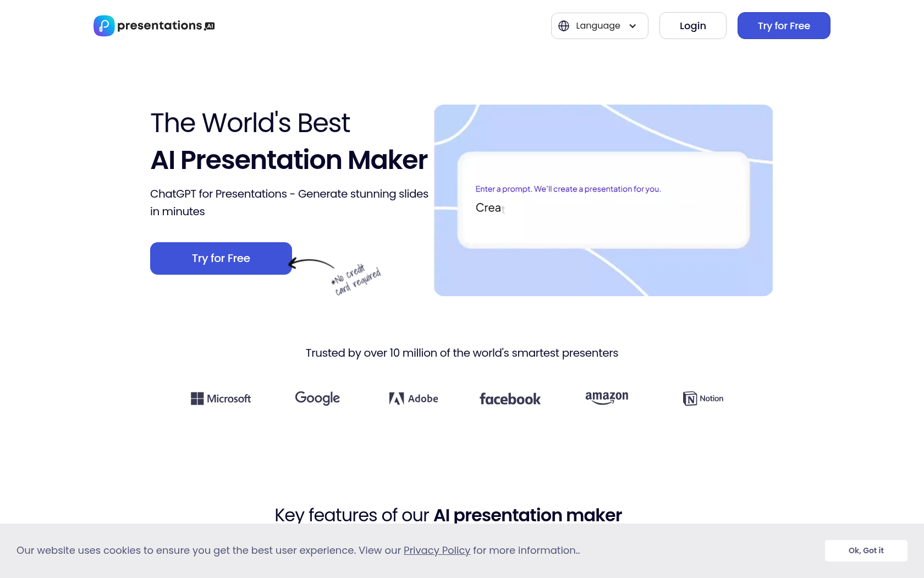
Task: Open the Language dropdown
Action: coord(599,26)
